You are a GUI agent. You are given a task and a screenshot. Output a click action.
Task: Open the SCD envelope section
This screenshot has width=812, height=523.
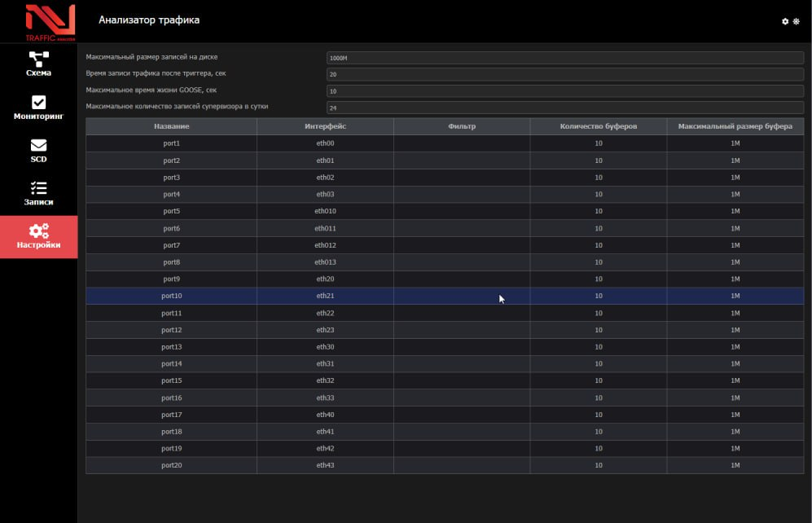[38, 151]
